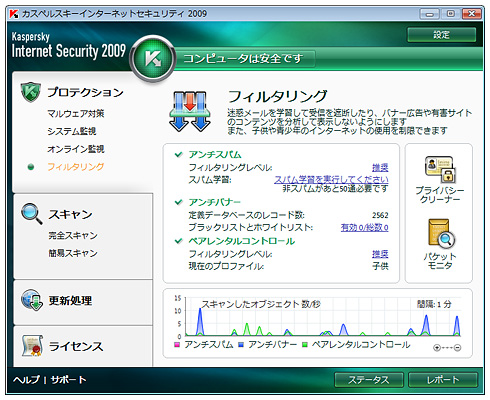Click the blue アンチバナー legend square

(x=241, y=345)
